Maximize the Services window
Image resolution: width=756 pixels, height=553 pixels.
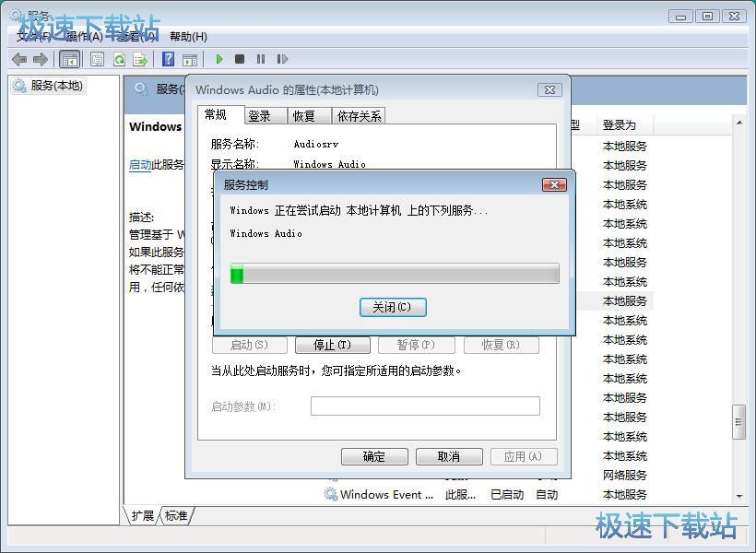(707, 16)
